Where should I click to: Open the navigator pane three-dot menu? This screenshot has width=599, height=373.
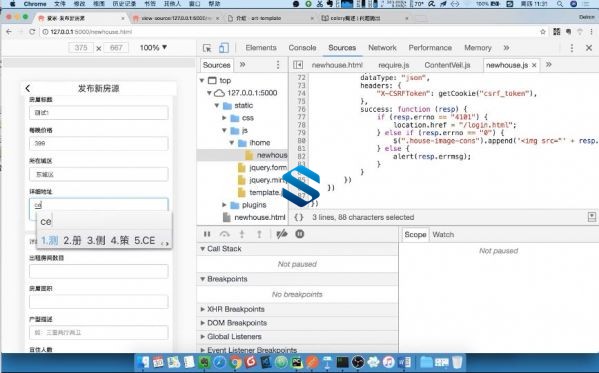pos(278,65)
